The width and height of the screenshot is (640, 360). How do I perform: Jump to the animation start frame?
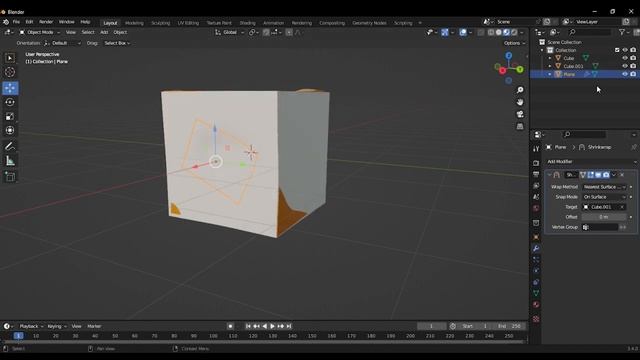click(248, 326)
